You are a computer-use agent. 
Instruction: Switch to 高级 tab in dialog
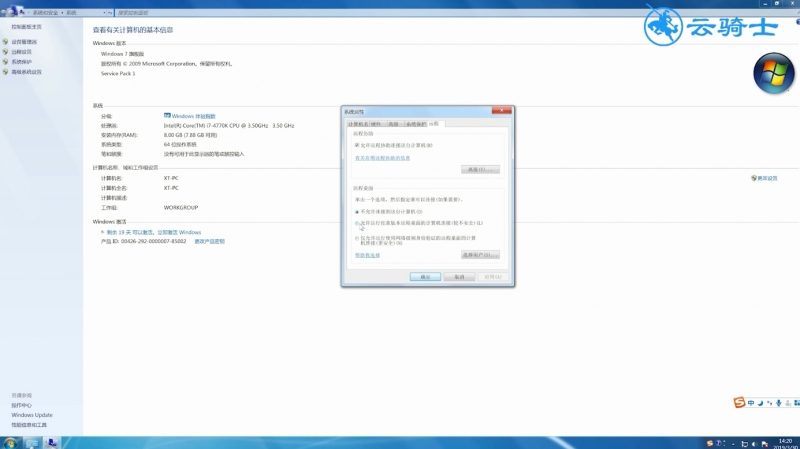tap(396, 124)
